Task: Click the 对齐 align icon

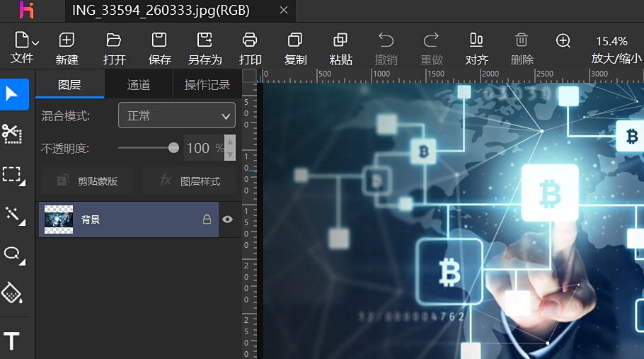Action: pos(476,40)
